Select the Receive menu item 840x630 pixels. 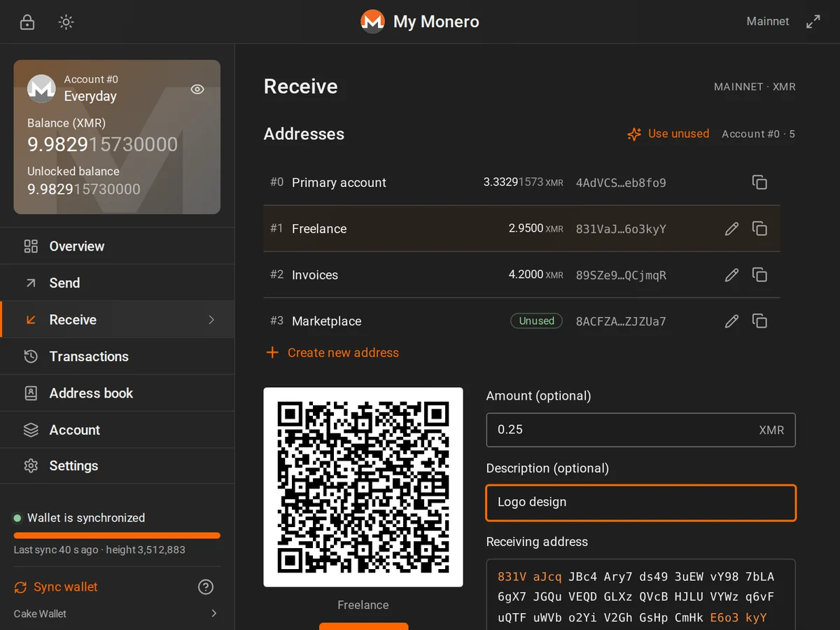117,320
